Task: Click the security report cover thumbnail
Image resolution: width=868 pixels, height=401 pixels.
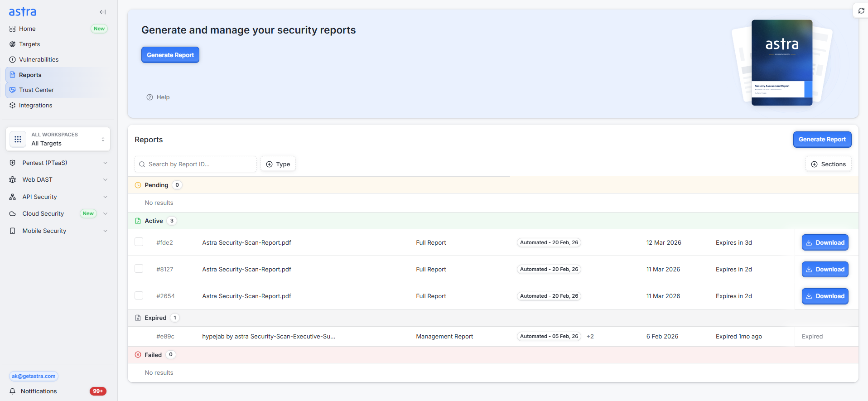Action: point(782,63)
